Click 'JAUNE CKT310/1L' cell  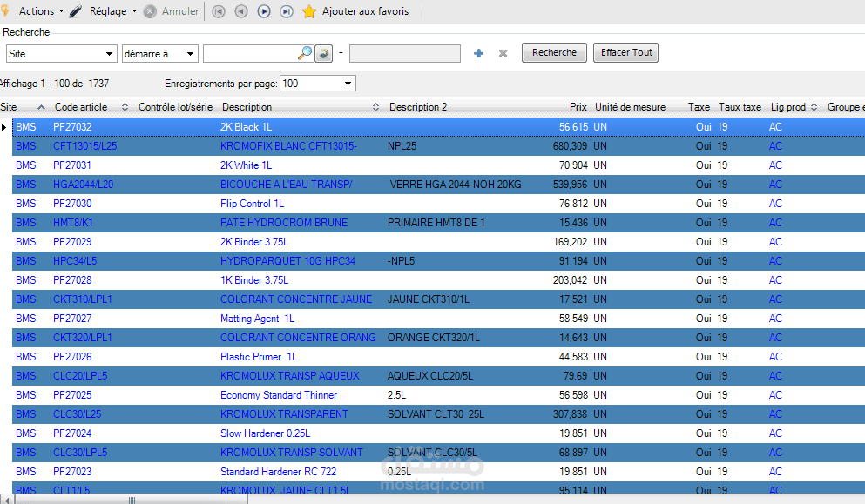(x=429, y=299)
